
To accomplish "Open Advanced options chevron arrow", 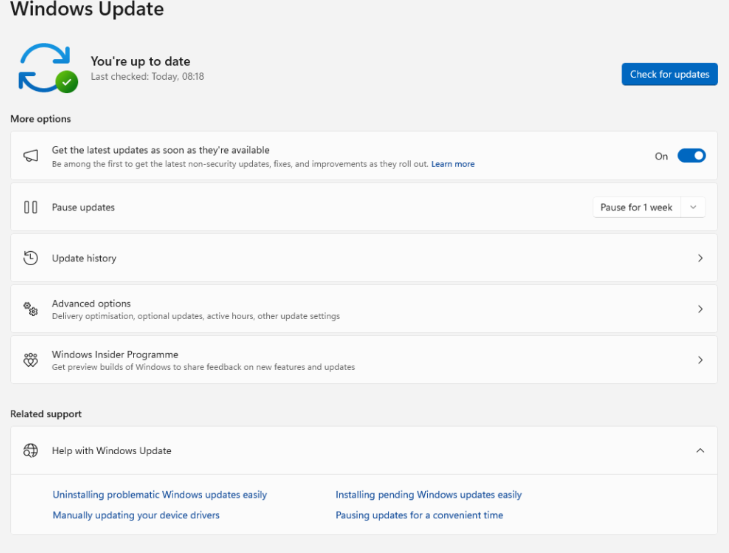I will click(x=700, y=309).
